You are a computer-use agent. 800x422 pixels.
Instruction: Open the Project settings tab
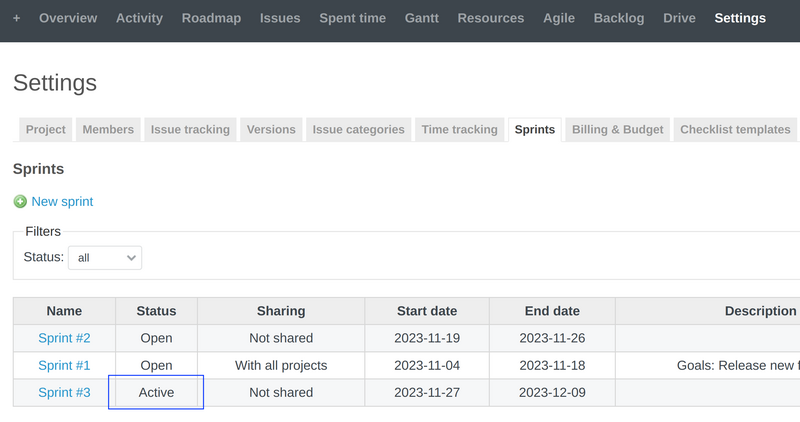tap(46, 130)
